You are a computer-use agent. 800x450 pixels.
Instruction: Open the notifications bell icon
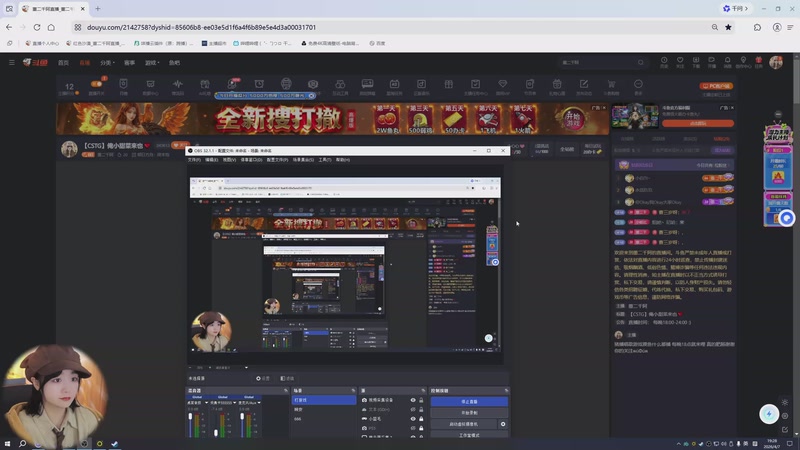pyautogui.click(x=728, y=62)
